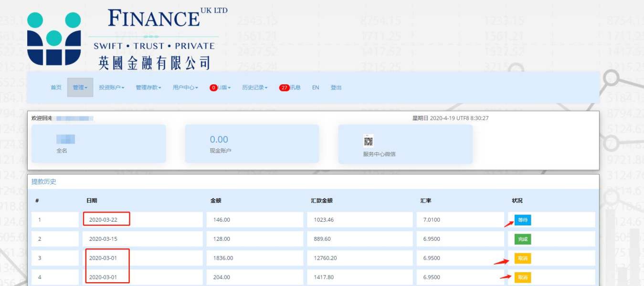Image resolution: width=644 pixels, height=286 pixels.
Task: Click the 现金账户 label
Action: point(221,151)
